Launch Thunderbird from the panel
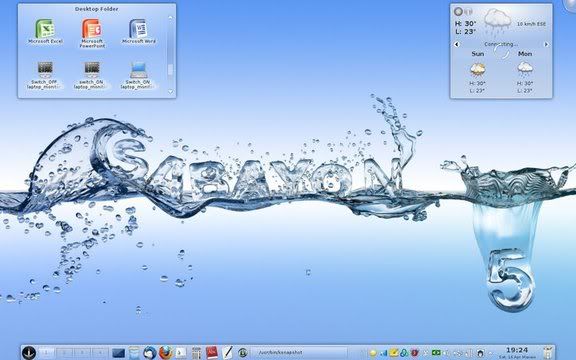 (150, 353)
